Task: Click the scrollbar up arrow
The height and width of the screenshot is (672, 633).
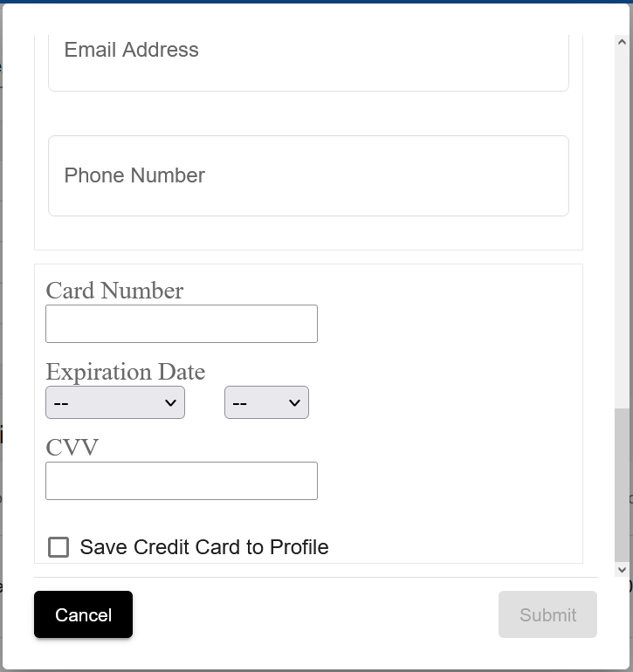Action: point(622,42)
